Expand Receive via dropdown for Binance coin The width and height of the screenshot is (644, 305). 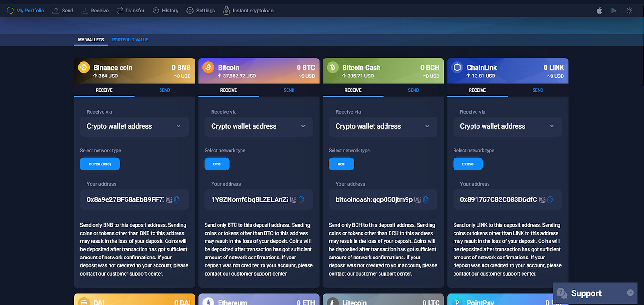pyautogui.click(x=134, y=126)
